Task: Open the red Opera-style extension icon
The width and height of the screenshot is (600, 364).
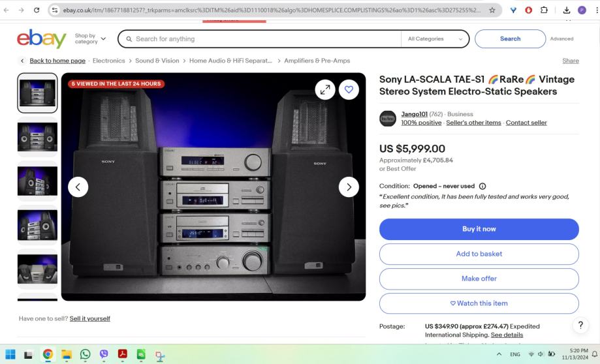Action: [528, 10]
